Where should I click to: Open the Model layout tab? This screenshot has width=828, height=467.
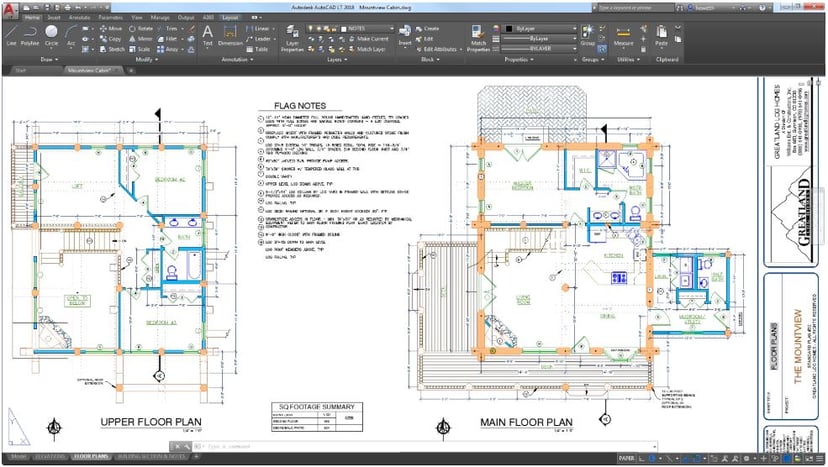pos(18,456)
